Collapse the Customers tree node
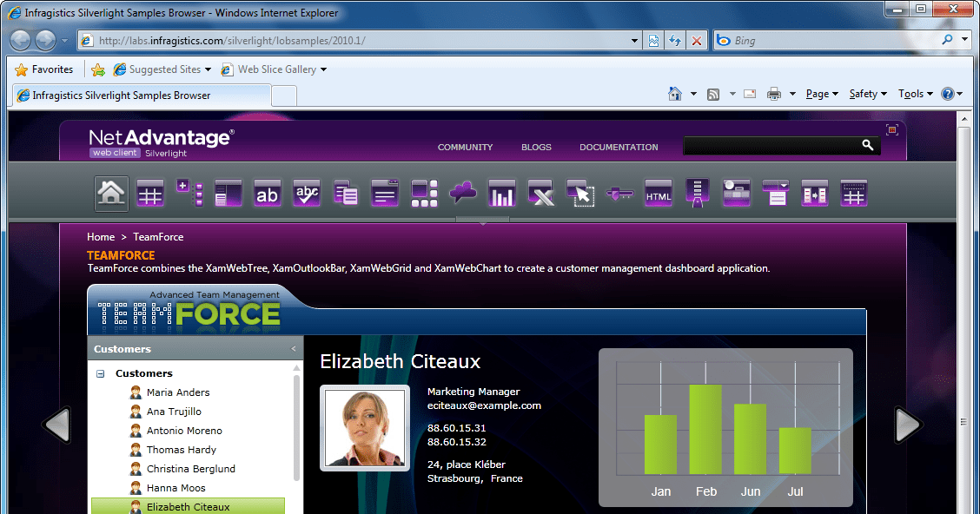This screenshot has width=980, height=514. 99,372
